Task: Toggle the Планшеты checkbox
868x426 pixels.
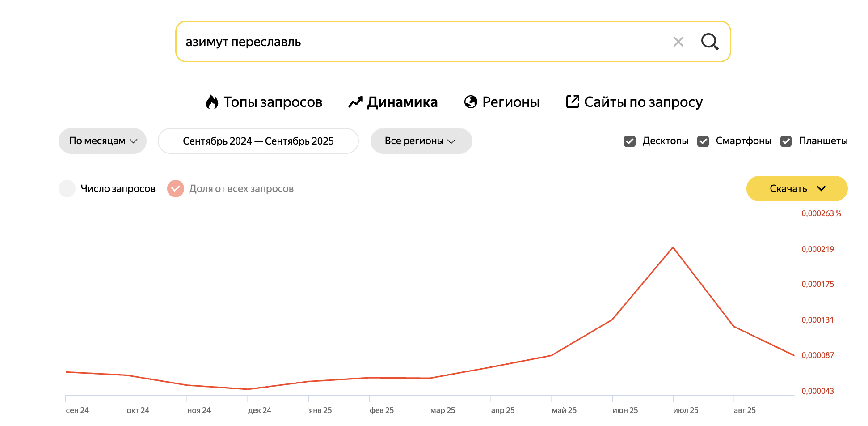Action: click(786, 141)
